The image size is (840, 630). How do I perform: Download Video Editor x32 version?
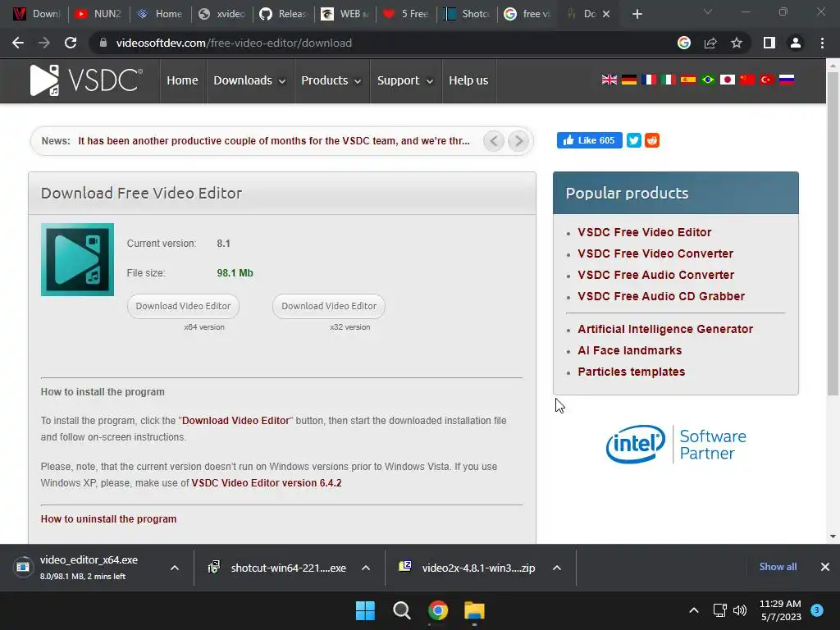329,306
